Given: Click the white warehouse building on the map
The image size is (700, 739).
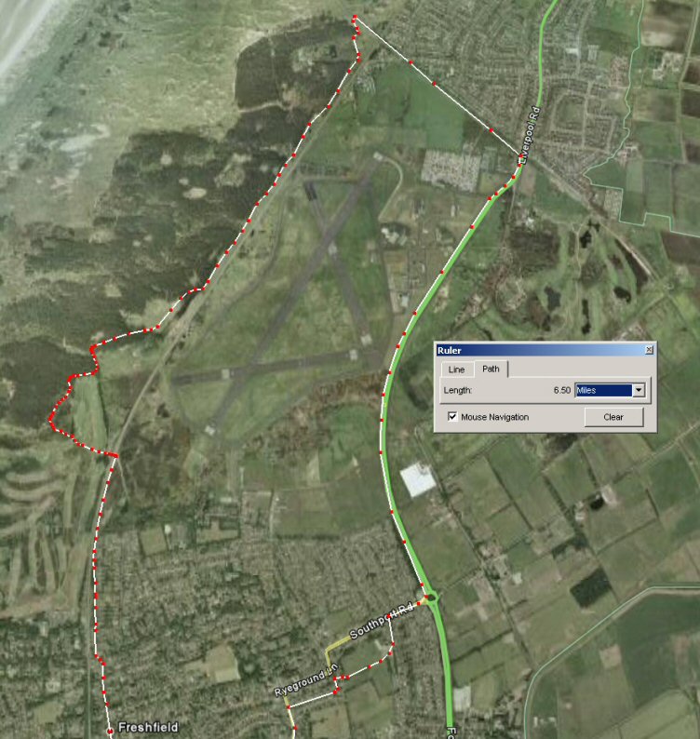Looking at the screenshot, I should (418, 479).
